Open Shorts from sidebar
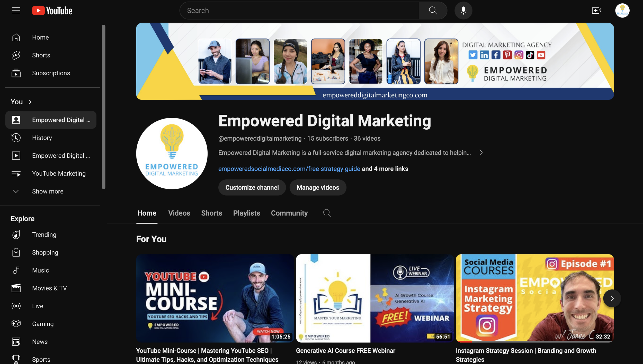The image size is (643, 364). [x=51, y=55]
